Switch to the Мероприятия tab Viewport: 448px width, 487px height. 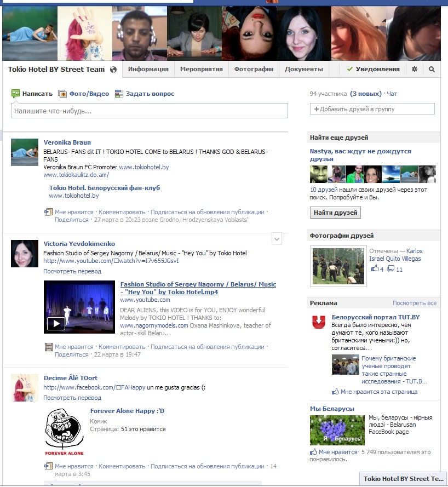coord(202,69)
